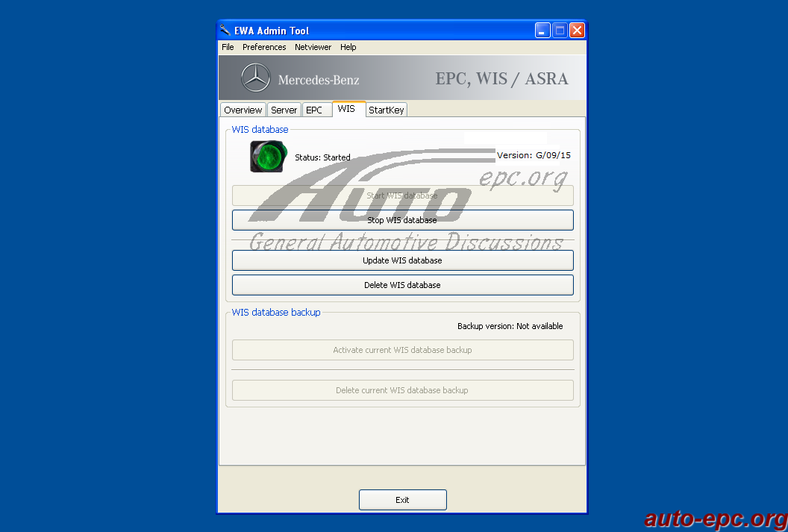Select the WIS tab
This screenshot has width=788, height=532.
coord(348,109)
